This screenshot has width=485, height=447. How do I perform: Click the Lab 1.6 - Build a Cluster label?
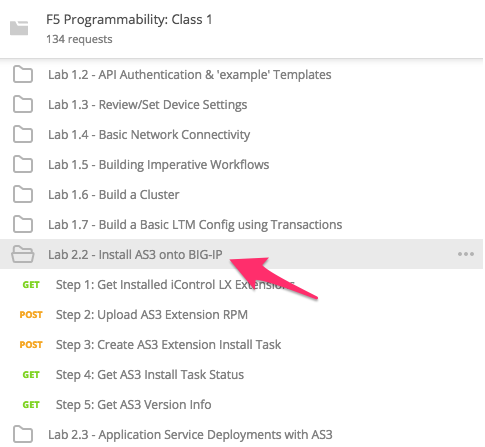114,195
